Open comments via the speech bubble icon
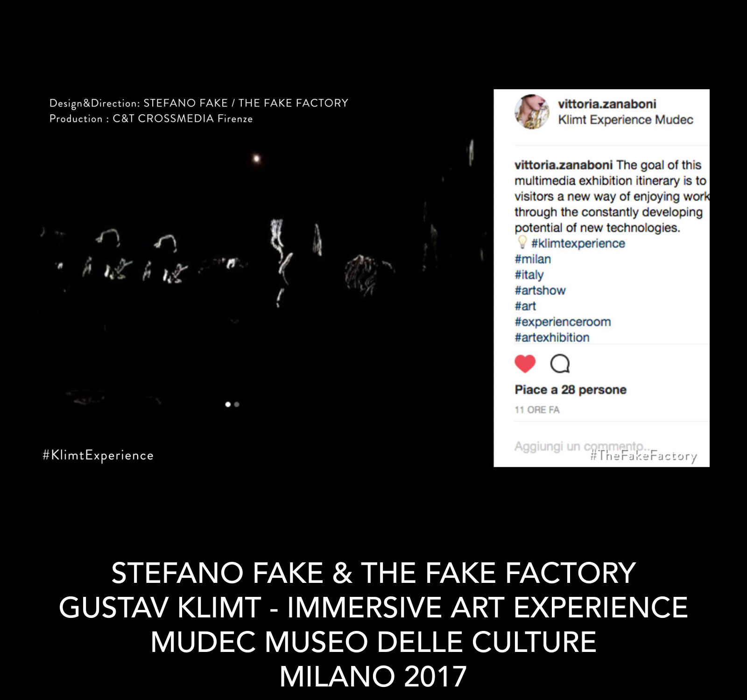The height and width of the screenshot is (700, 747). coord(560,364)
